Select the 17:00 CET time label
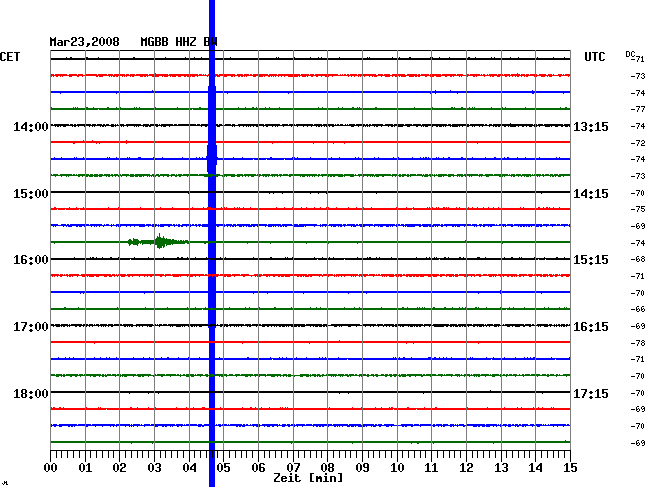The image size is (650, 494). pos(31,327)
